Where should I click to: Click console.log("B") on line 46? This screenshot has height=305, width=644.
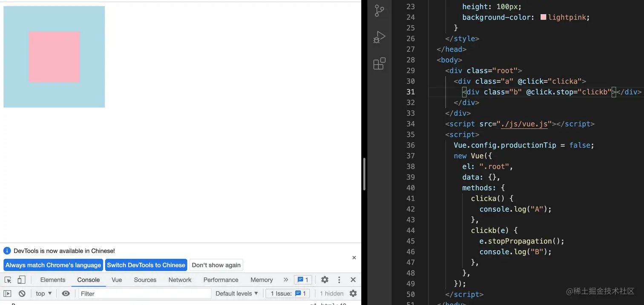click(x=515, y=252)
